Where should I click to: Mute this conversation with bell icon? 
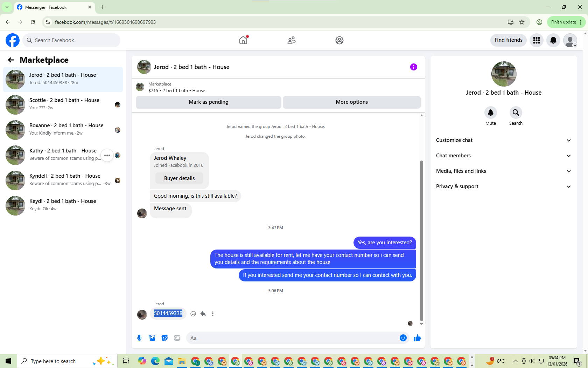491,113
